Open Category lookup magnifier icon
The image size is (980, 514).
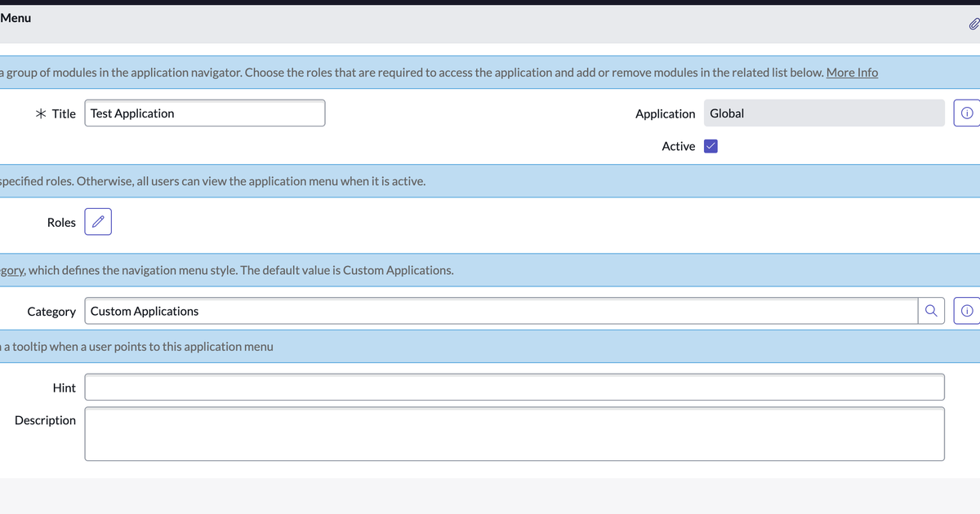931,311
